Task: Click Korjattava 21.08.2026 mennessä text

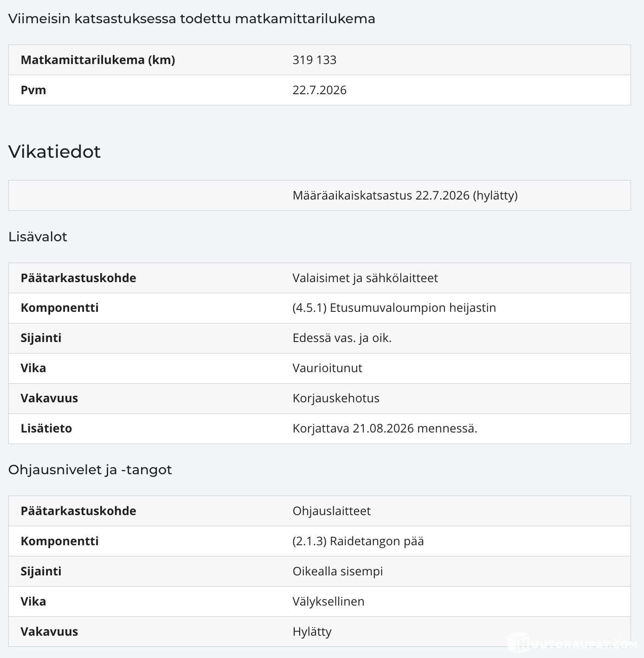Action: point(385,428)
